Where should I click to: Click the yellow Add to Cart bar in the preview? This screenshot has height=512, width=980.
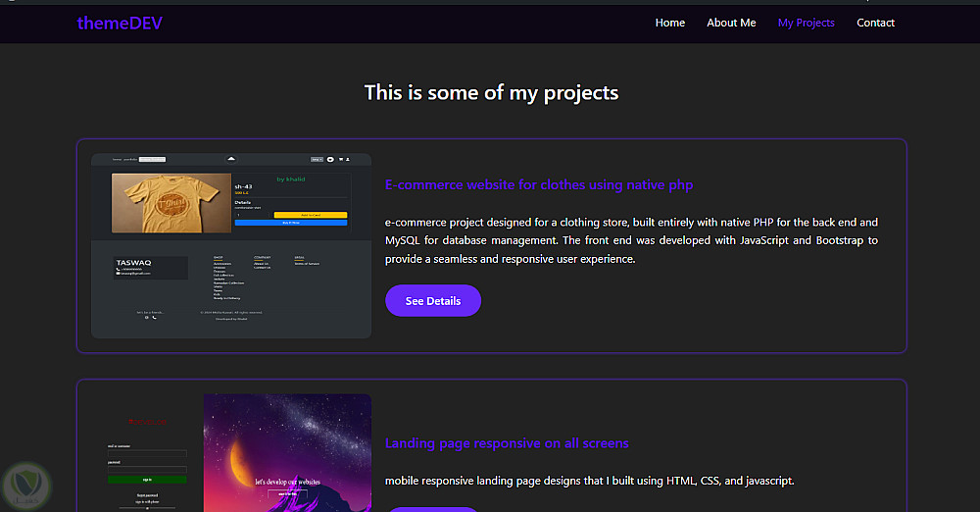coord(310,214)
